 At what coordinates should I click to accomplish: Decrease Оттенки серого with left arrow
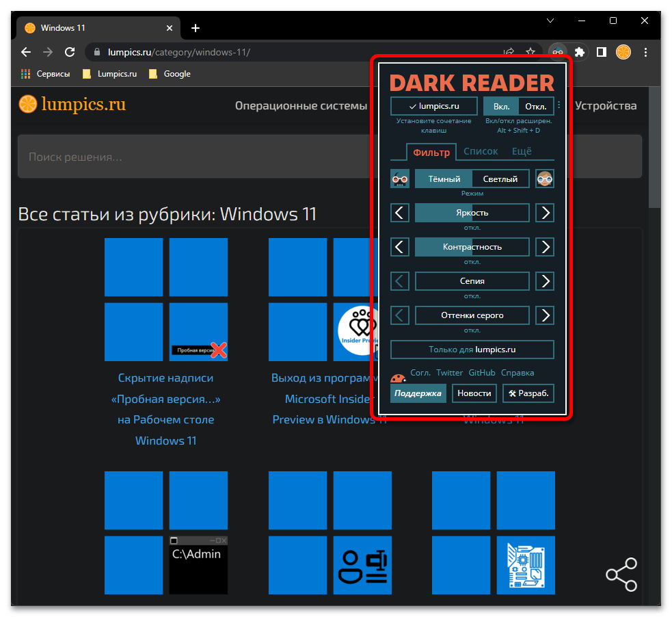[x=399, y=315]
